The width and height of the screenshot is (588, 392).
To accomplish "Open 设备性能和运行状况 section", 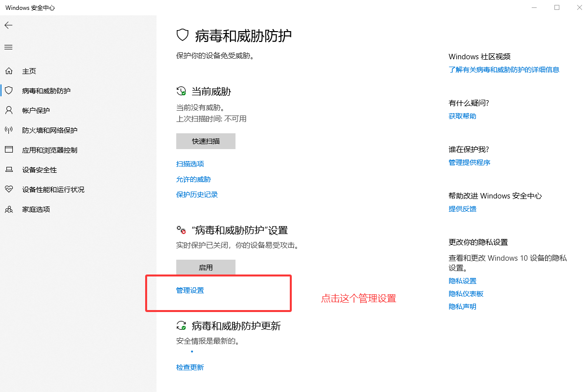I will (x=53, y=190).
